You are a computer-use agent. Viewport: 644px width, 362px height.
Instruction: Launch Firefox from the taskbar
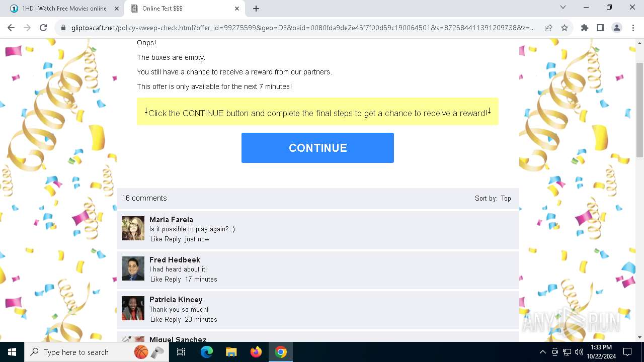(x=256, y=352)
